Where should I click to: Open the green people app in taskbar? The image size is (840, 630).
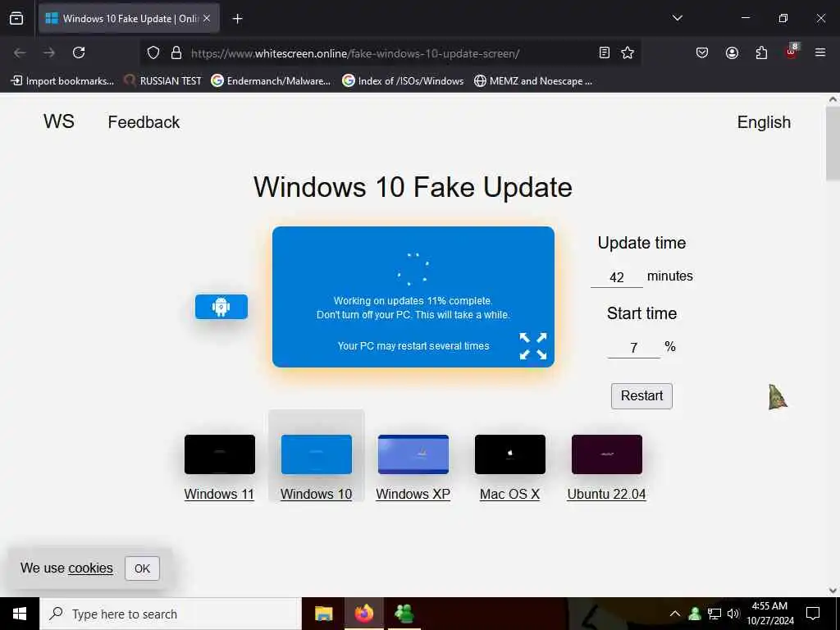(404, 614)
